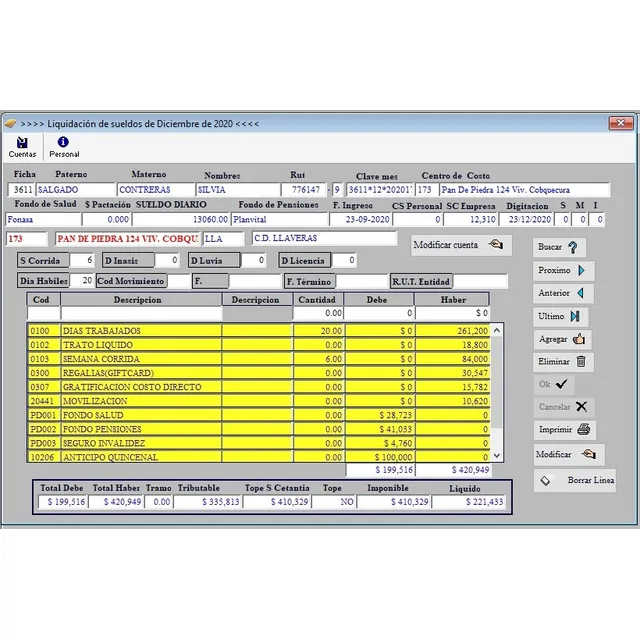640x640 pixels.
Task: Open the Cuentas toolbar icon
Action: [22, 147]
